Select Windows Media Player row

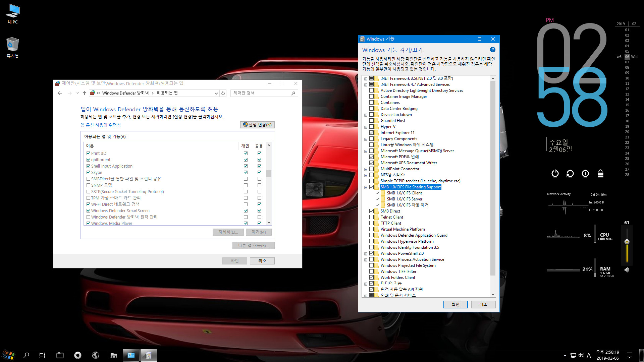[174, 223]
